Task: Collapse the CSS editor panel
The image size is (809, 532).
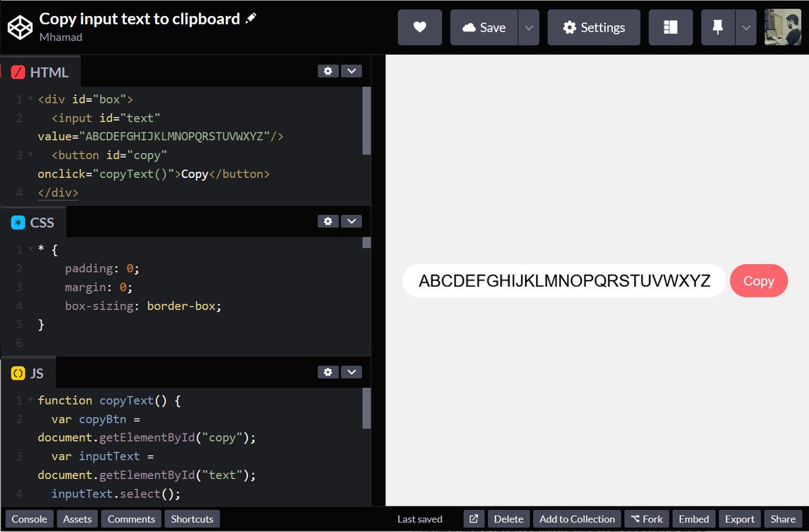Action: click(x=351, y=221)
